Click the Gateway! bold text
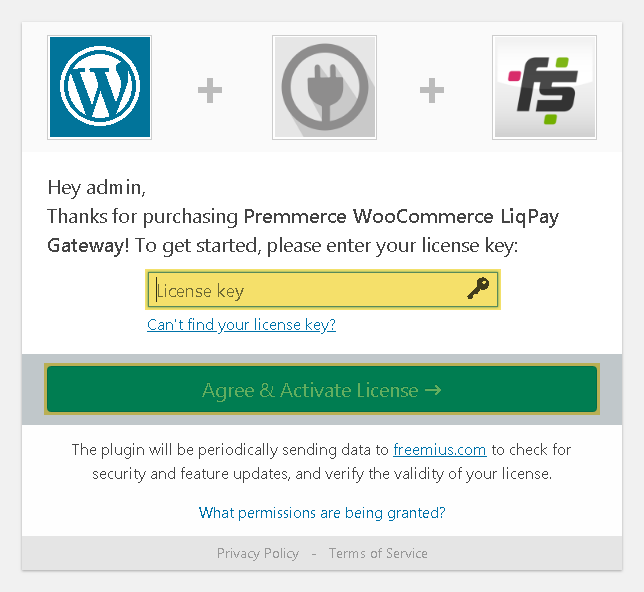Screen dimensions: 644x592 (88, 246)
